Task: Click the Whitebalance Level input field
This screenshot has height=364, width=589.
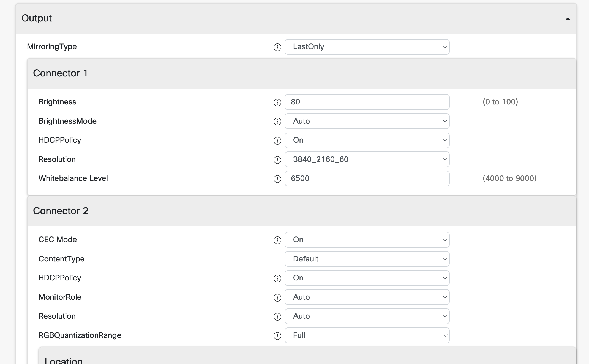Action: click(x=367, y=179)
